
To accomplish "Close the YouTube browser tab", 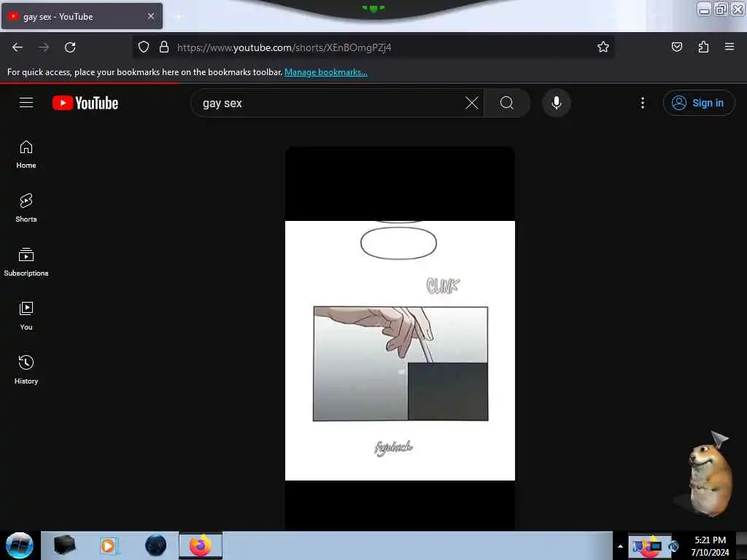I will pos(151,16).
